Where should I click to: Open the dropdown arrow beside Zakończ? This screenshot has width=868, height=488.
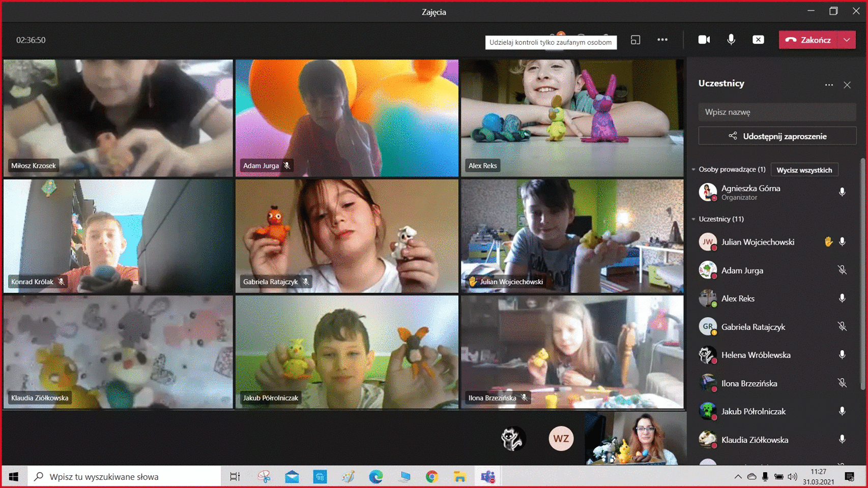(x=847, y=40)
